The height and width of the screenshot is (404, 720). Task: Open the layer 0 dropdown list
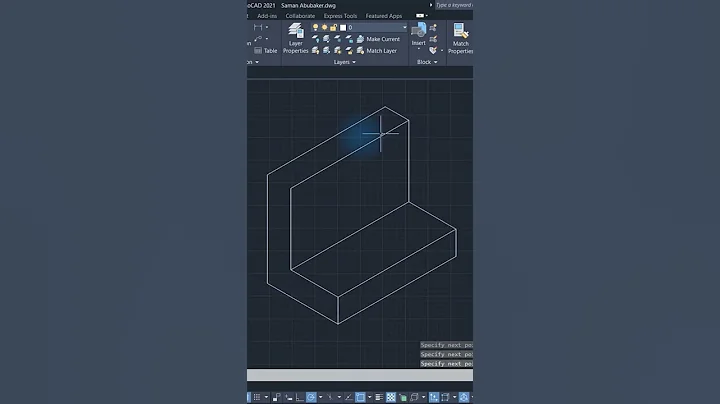(405, 28)
